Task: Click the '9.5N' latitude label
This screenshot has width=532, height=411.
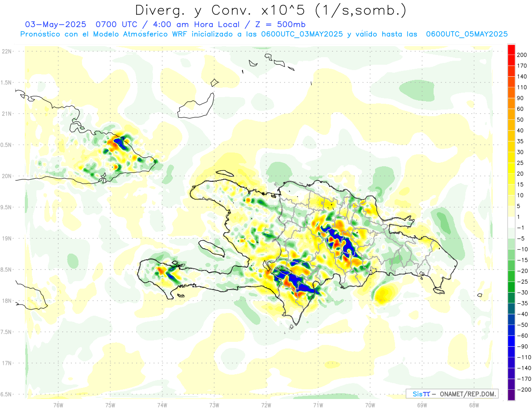Action: 7,207
